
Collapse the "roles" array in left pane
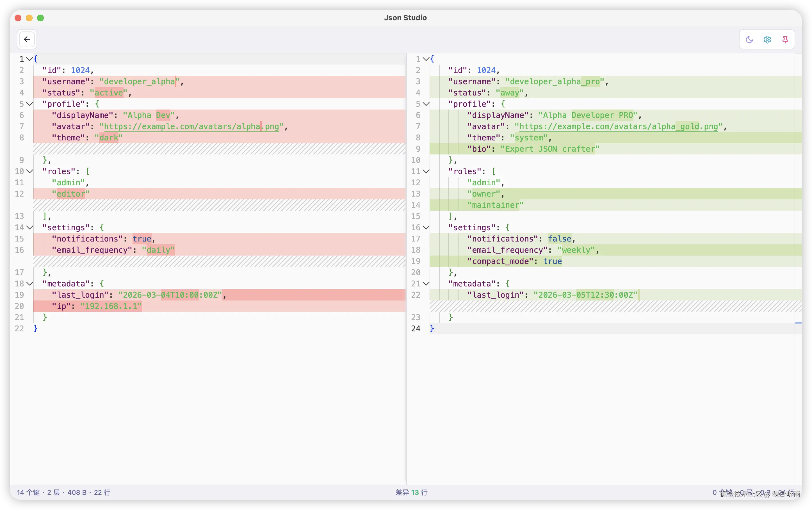tap(29, 171)
